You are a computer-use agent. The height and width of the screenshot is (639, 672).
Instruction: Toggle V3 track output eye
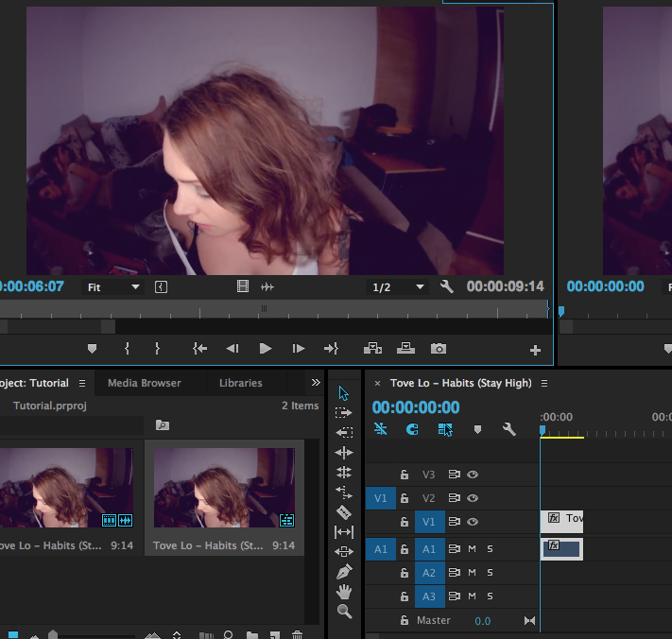tap(473, 475)
